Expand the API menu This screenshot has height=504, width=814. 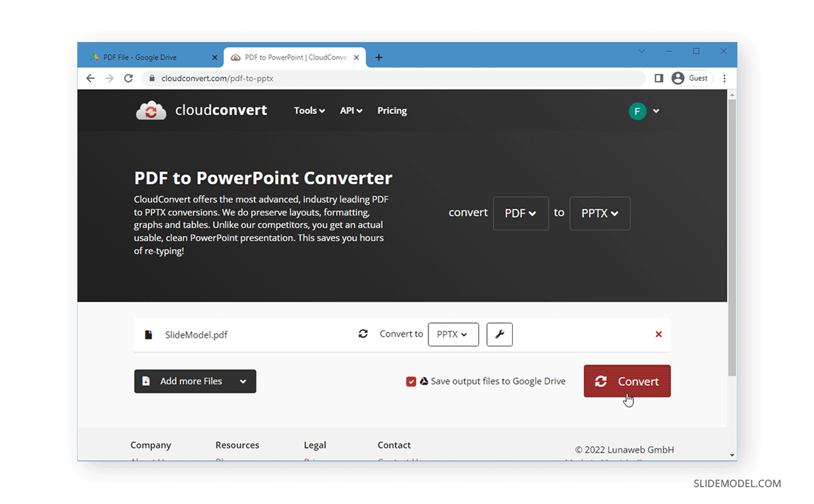[x=351, y=111]
